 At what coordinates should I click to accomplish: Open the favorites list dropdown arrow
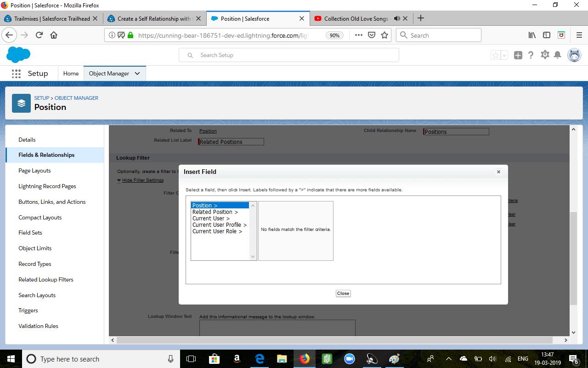tap(504, 55)
